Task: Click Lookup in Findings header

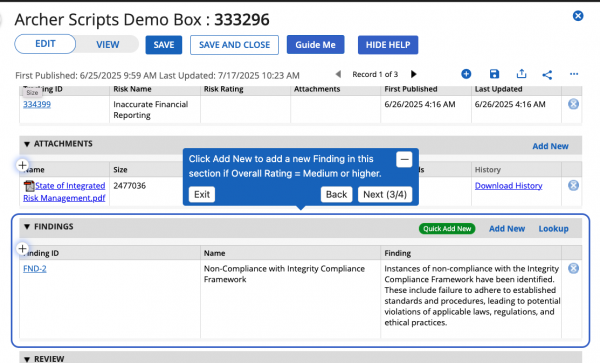Action: 553,229
